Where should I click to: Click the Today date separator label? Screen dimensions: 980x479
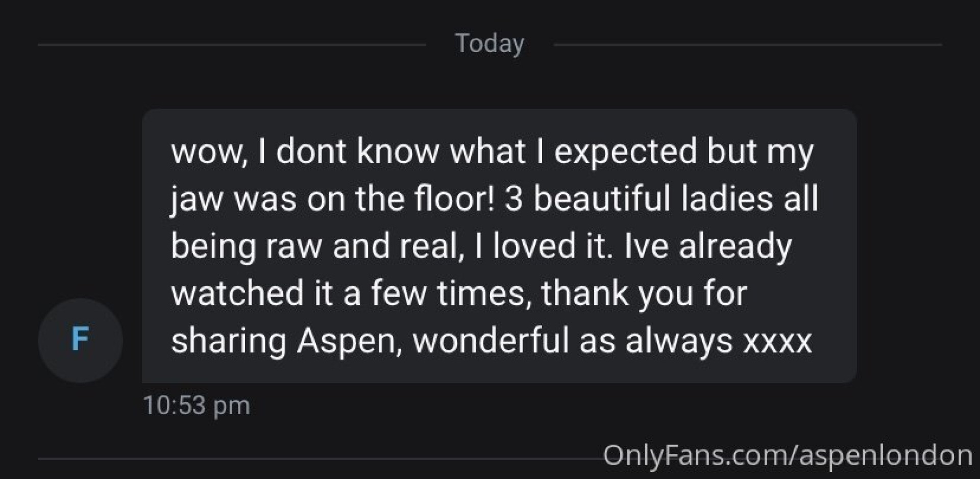pos(489,44)
